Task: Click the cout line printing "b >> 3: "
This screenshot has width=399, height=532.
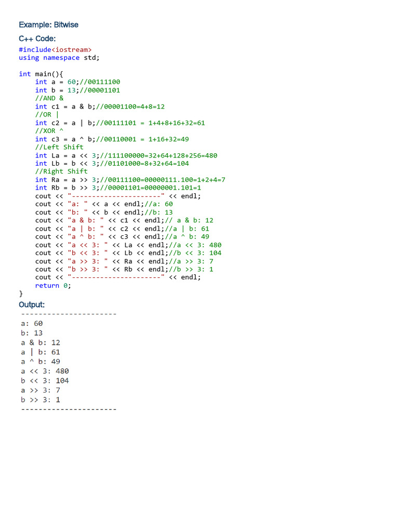Action: [125, 270]
